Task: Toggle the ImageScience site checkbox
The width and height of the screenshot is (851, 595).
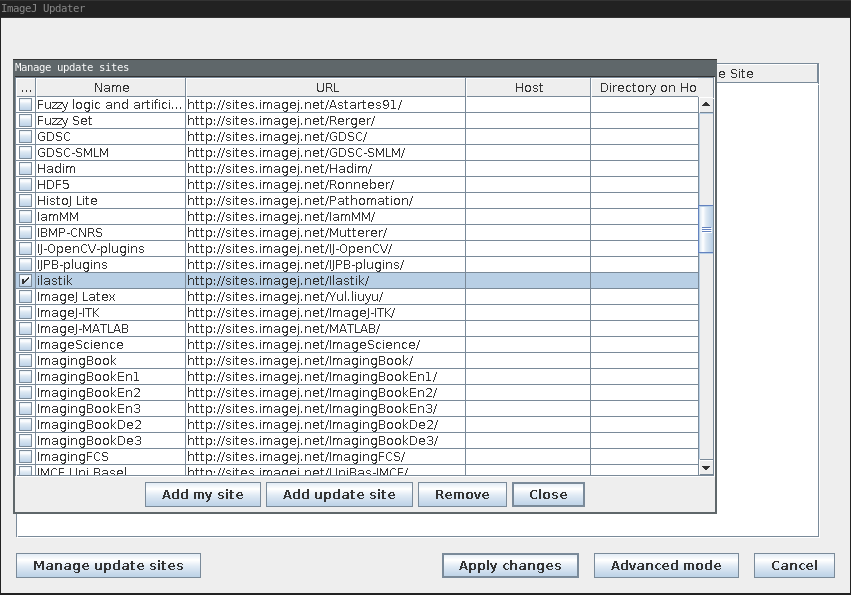Action: coord(26,345)
